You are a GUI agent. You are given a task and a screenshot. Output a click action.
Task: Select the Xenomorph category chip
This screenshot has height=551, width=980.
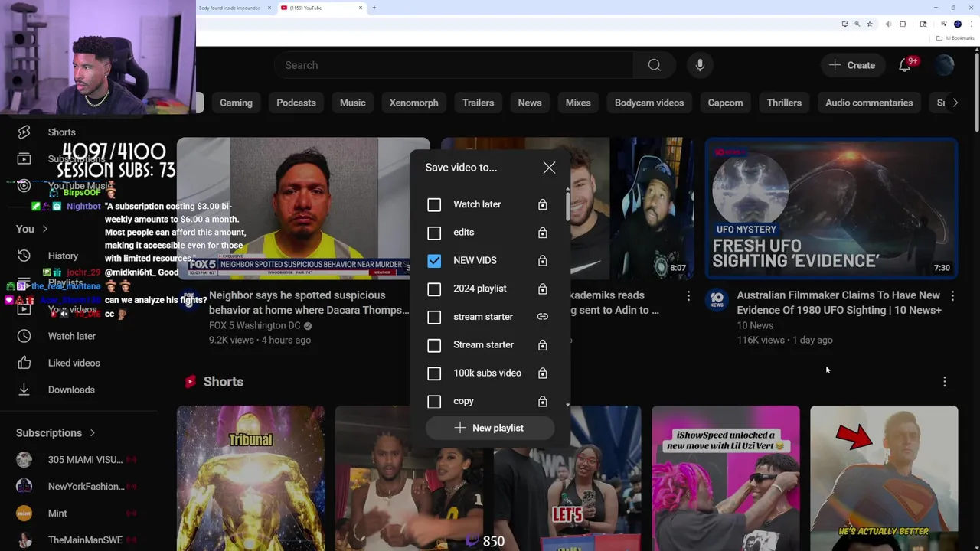(413, 103)
